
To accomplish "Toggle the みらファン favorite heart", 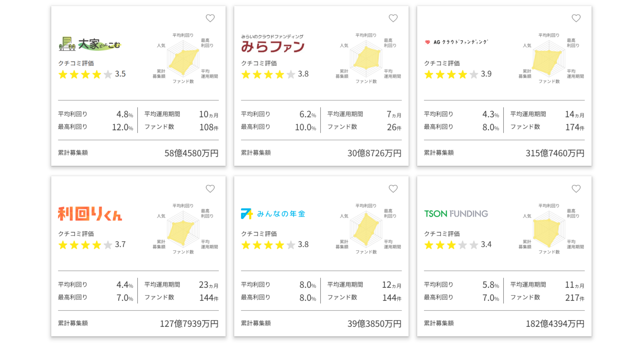I will tap(393, 18).
